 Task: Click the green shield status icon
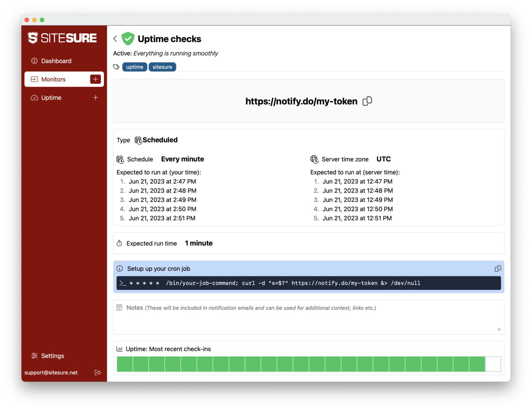point(128,39)
